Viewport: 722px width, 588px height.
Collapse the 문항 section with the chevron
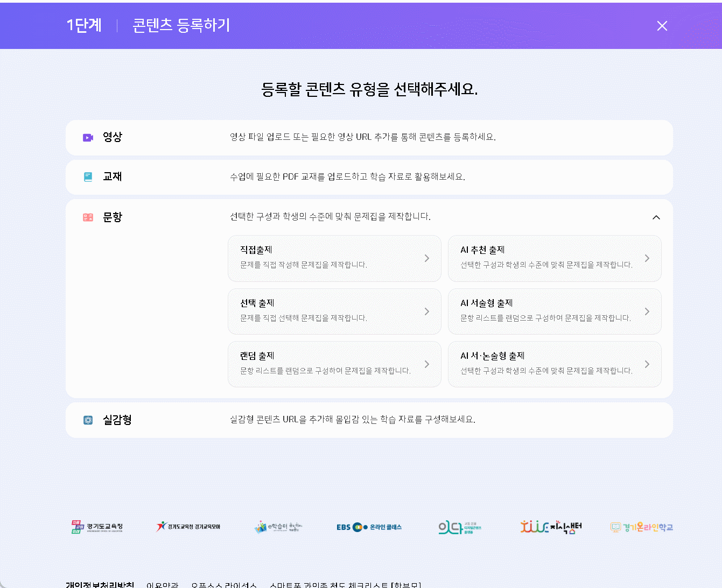[656, 217]
